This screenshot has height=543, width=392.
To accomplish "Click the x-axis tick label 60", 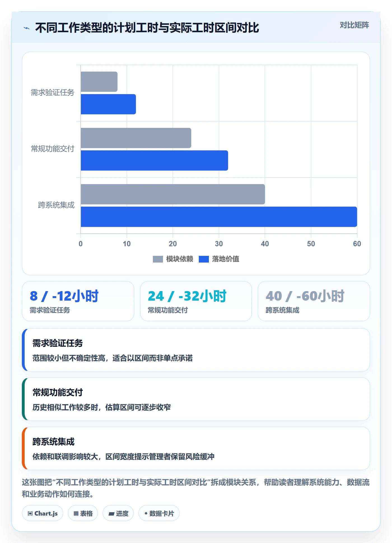I will click(x=357, y=244).
